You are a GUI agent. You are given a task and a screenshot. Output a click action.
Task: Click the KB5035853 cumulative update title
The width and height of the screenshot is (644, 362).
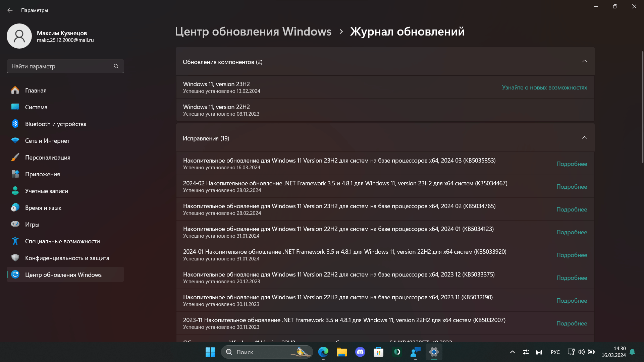[339, 161]
